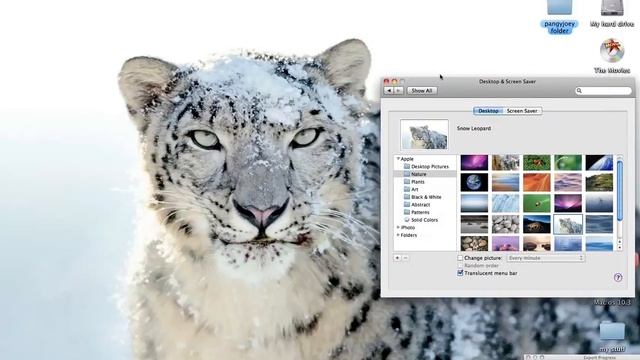
Task: Switch to the Screen Saver tab
Action: (522, 111)
